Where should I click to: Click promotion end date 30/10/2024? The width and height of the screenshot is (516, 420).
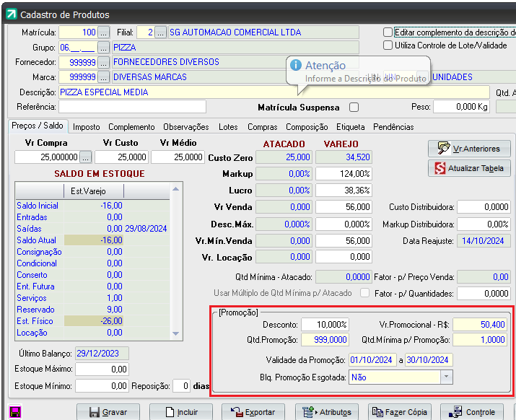click(429, 360)
